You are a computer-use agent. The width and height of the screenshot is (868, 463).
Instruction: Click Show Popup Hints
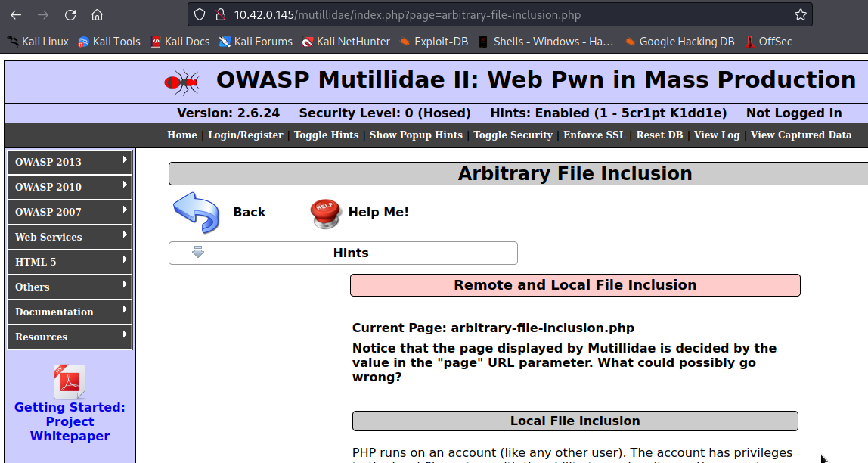click(x=416, y=135)
